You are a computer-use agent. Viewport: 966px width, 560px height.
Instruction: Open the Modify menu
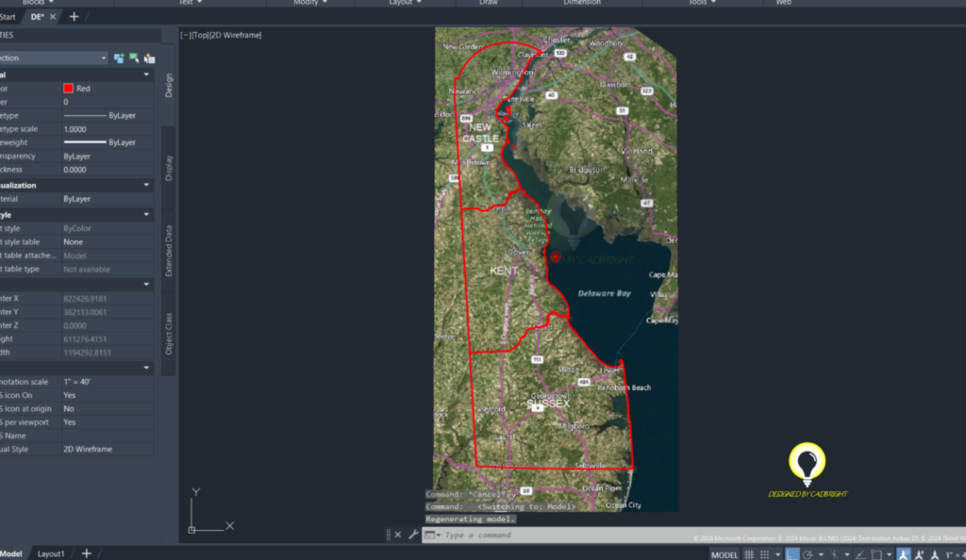click(305, 3)
